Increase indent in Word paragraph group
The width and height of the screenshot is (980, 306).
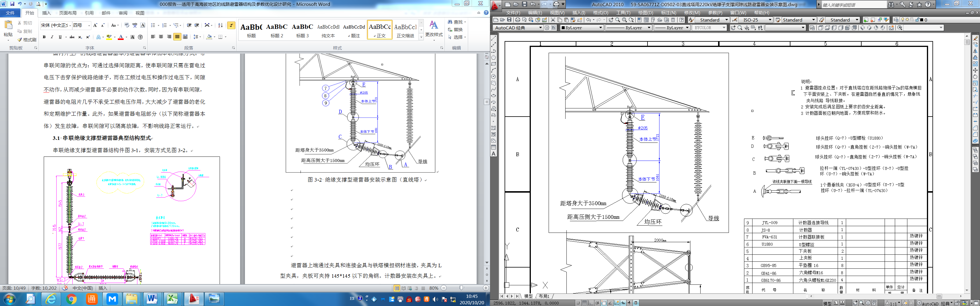[x=197, y=25]
